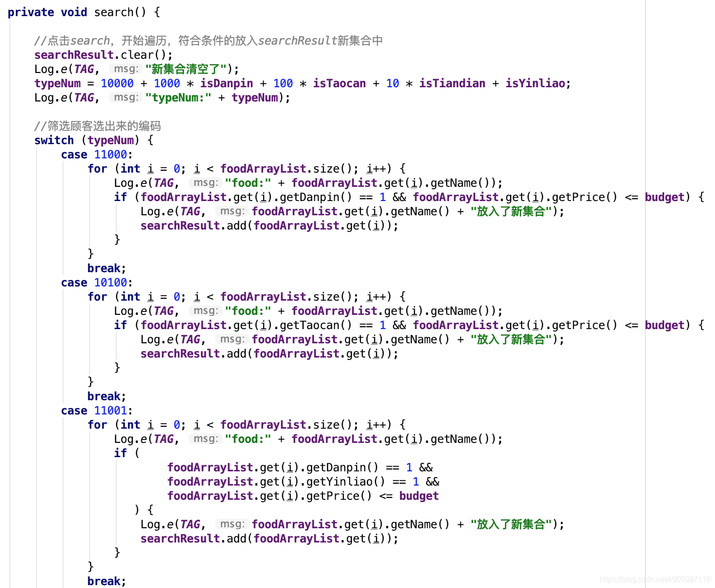Click budget in case 10100 if condition
Image resolution: width=715 pixels, height=588 pixels.
[x=665, y=325]
